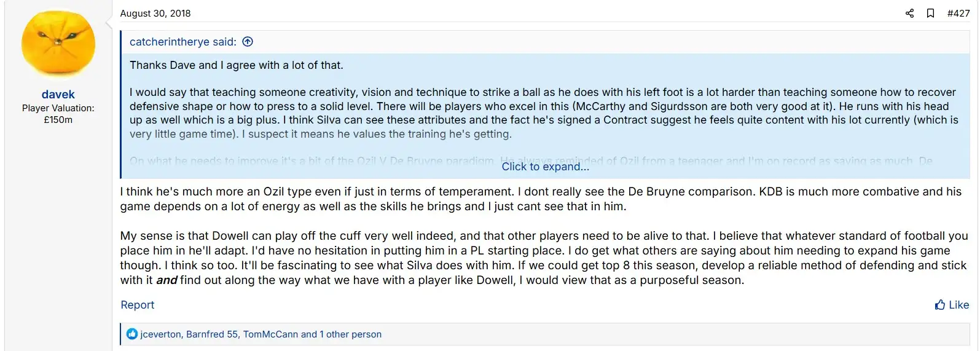Open TomMcCann's profile from likes
Image resolution: width=980 pixels, height=351 pixels.
270,334
